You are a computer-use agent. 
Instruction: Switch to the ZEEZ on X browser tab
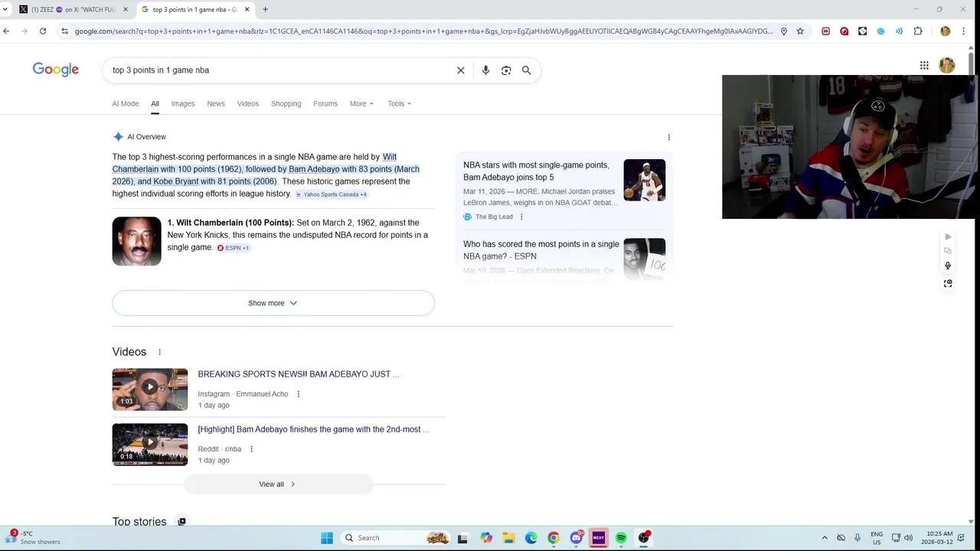click(73, 9)
